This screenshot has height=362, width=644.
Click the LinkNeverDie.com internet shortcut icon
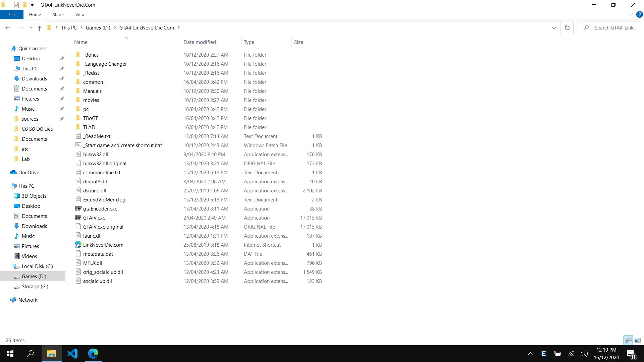coord(78,245)
